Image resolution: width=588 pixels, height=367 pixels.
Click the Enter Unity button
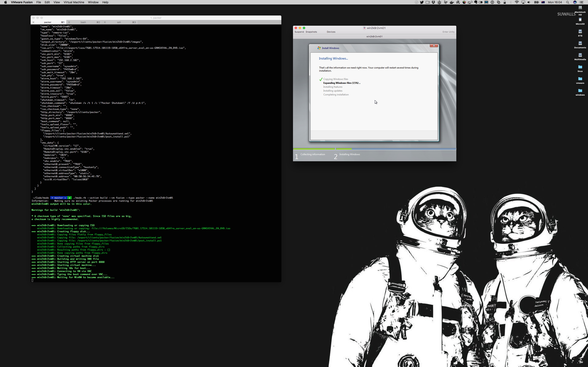(448, 32)
